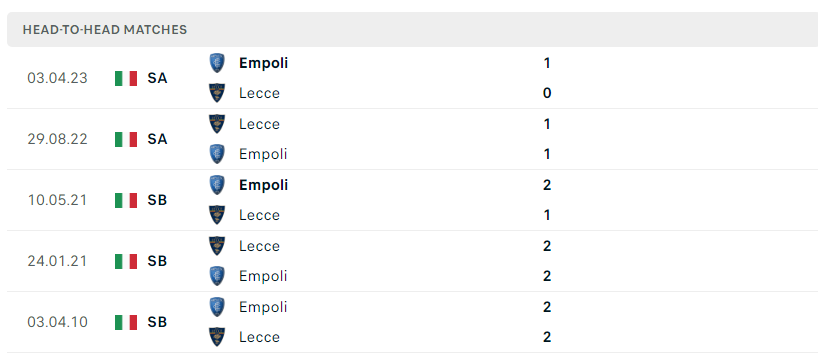Image resolution: width=818 pixels, height=364 pixels.
Task: Open Lecce team name in 29.08.22 match
Action: click(259, 124)
